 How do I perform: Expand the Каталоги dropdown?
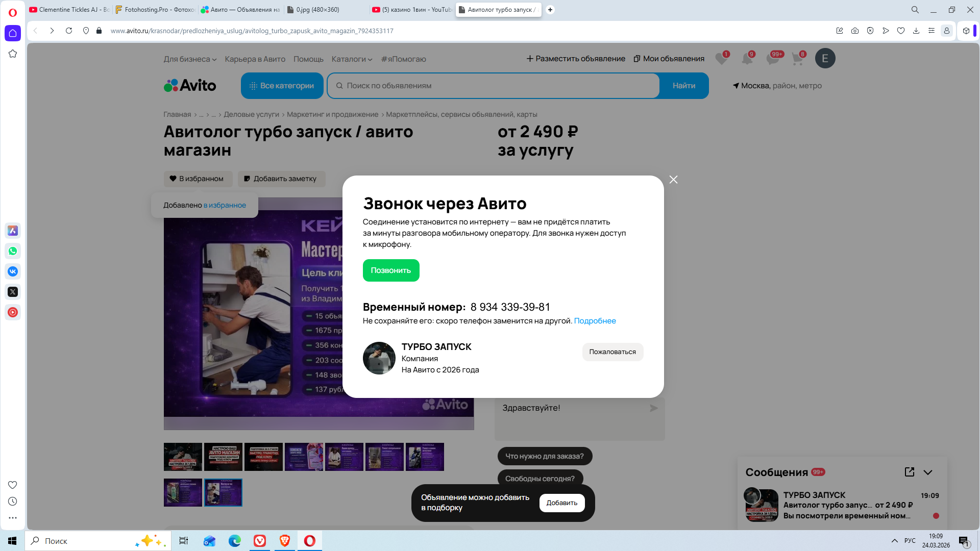coord(352,59)
